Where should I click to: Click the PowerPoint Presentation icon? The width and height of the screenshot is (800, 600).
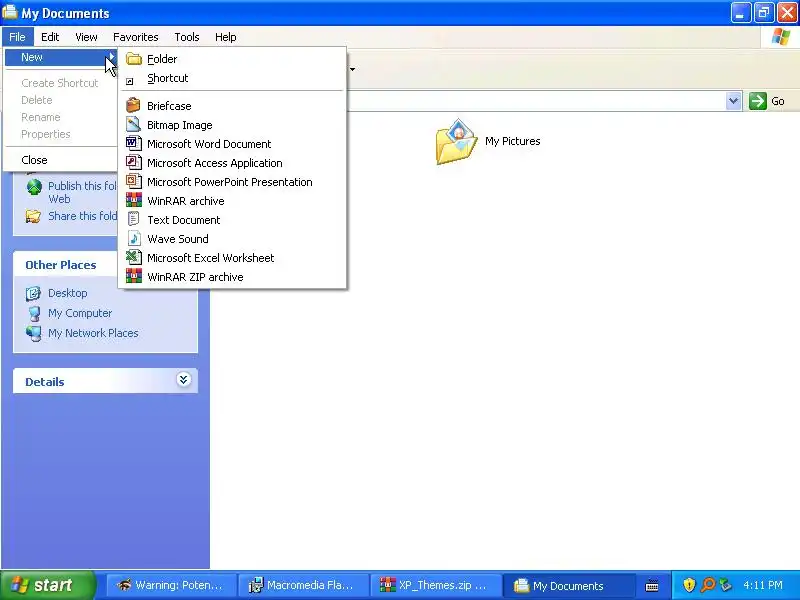tap(133, 181)
